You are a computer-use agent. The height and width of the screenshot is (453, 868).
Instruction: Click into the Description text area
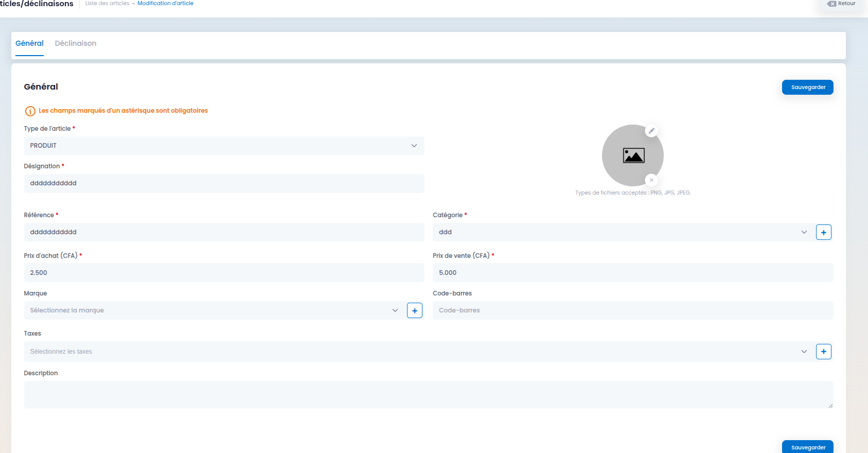tap(428, 395)
